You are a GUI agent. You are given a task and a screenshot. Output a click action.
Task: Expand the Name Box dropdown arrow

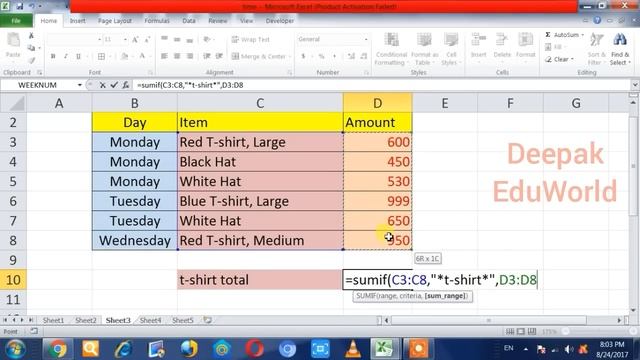point(79,85)
